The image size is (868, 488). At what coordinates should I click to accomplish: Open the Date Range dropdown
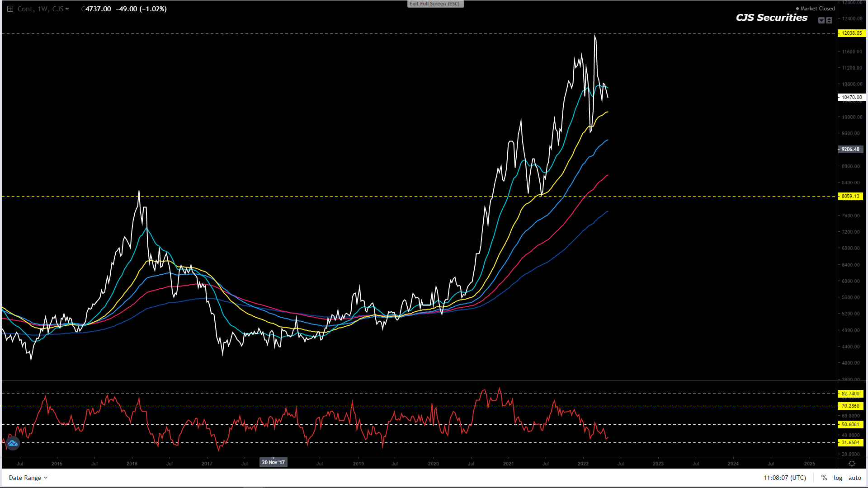pyautogui.click(x=28, y=478)
